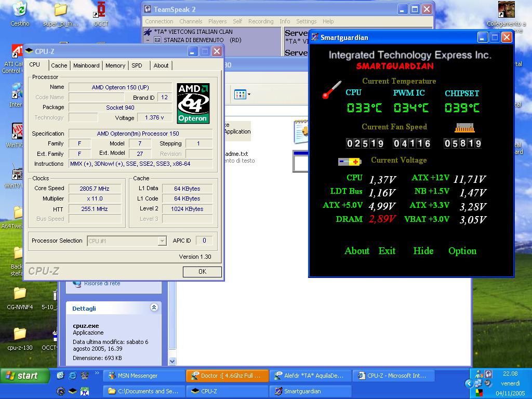Select the *TA* VIETCONG ITALIAN CLAN server
532x399 pixels.
click(193, 32)
